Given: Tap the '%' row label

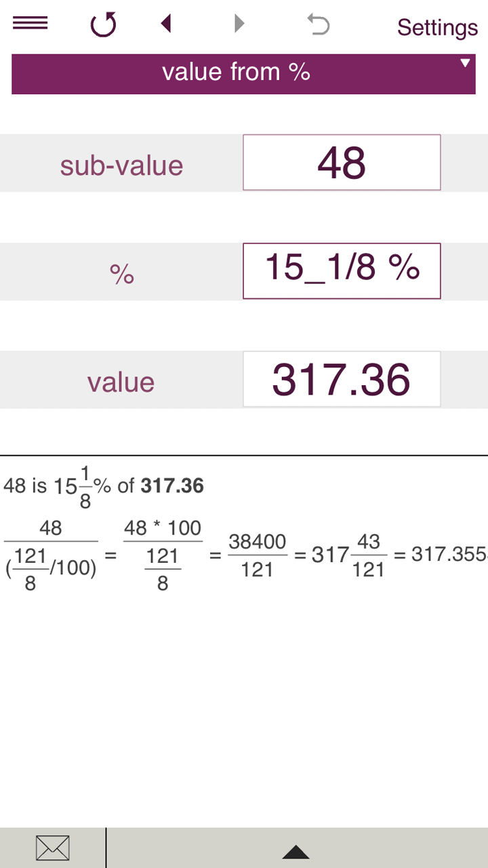Looking at the screenshot, I should point(121,274).
